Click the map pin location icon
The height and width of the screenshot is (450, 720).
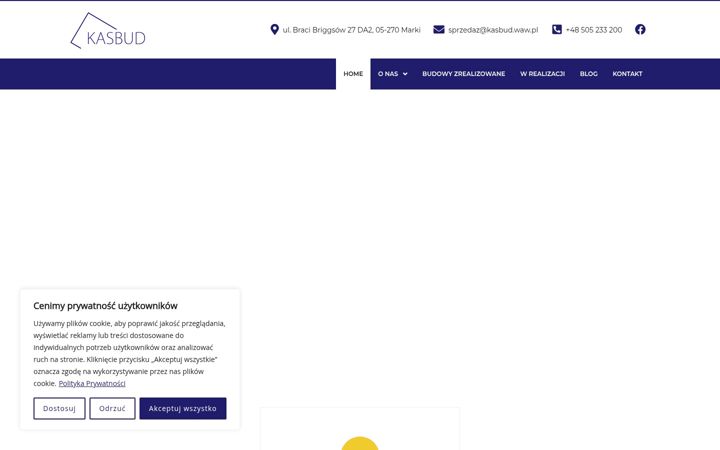point(275,29)
